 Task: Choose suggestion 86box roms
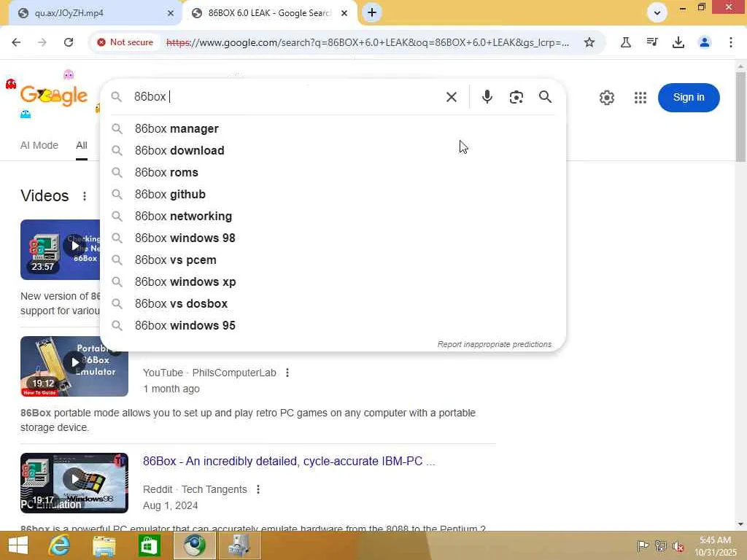333,172
